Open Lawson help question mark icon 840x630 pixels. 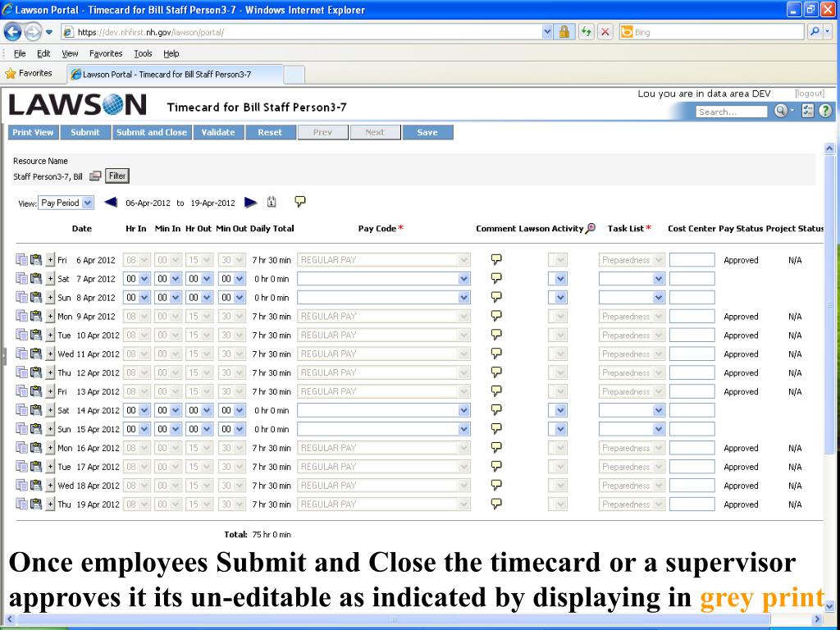[x=825, y=111]
